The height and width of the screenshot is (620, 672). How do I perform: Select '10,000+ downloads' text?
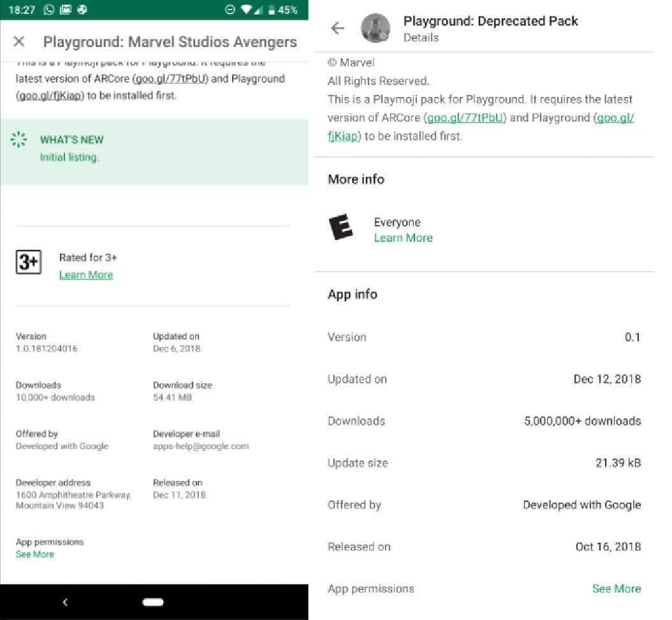[55, 397]
